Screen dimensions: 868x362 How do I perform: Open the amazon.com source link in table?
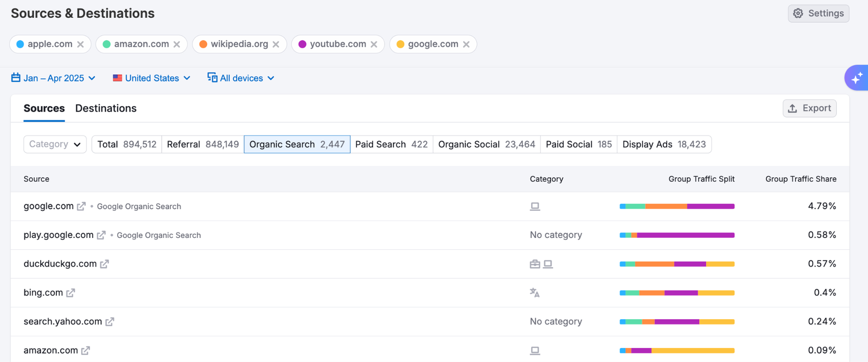(x=50, y=350)
